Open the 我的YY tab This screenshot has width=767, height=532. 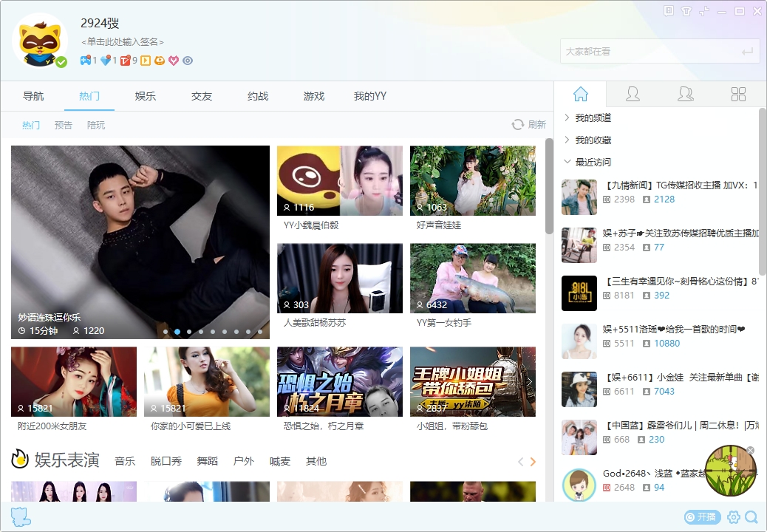click(x=369, y=96)
